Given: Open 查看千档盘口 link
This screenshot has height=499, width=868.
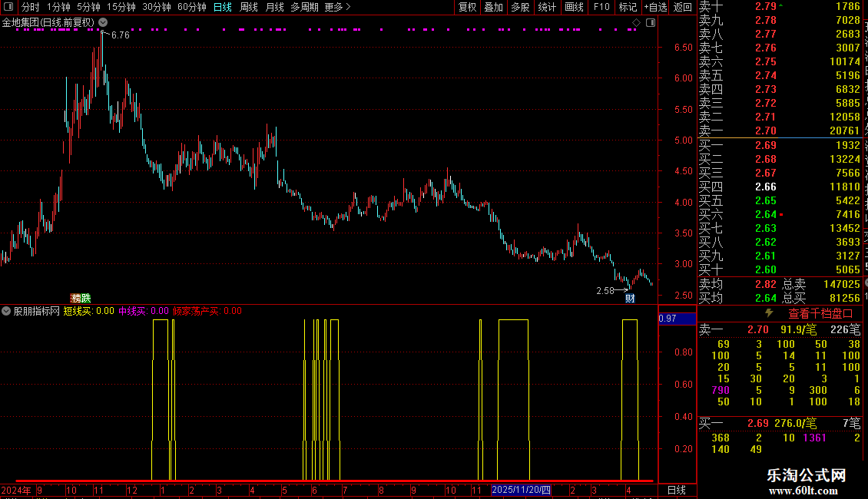Looking at the screenshot, I should pyautogui.click(x=820, y=314).
